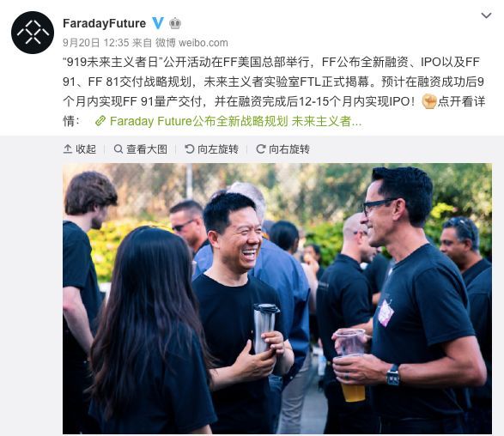The image size is (504, 436).
Task: Click the magnifier 查看大图 icon
Action: point(118,148)
